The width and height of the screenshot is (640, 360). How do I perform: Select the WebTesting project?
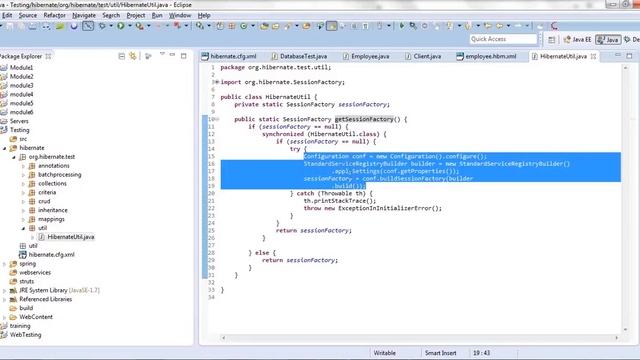point(25,335)
